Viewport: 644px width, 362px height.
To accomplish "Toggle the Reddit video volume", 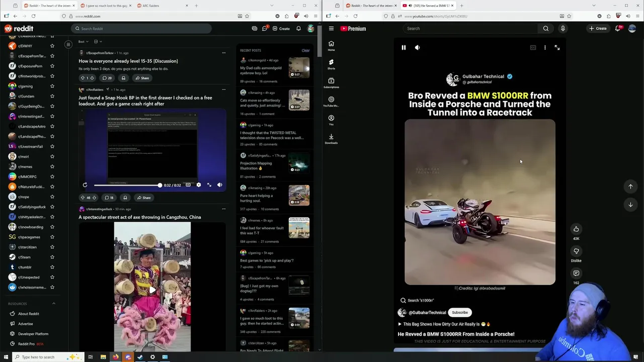I will pyautogui.click(x=219, y=185).
